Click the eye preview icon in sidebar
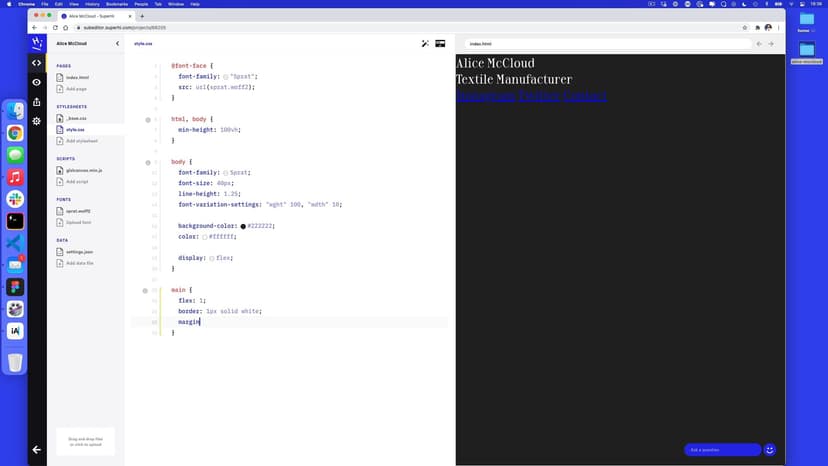Image resolution: width=828 pixels, height=466 pixels. point(37,82)
